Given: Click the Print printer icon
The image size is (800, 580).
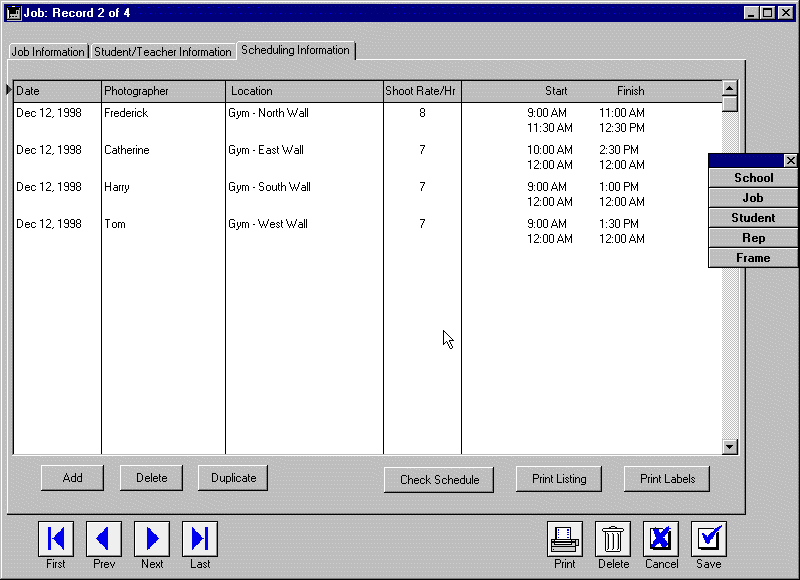Looking at the screenshot, I should click(x=565, y=539).
